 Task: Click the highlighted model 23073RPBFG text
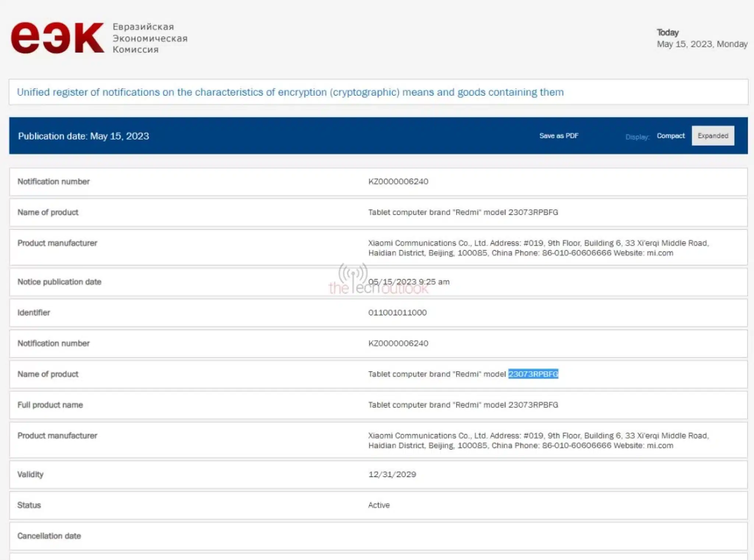pyautogui.click(x=533, y=374)
